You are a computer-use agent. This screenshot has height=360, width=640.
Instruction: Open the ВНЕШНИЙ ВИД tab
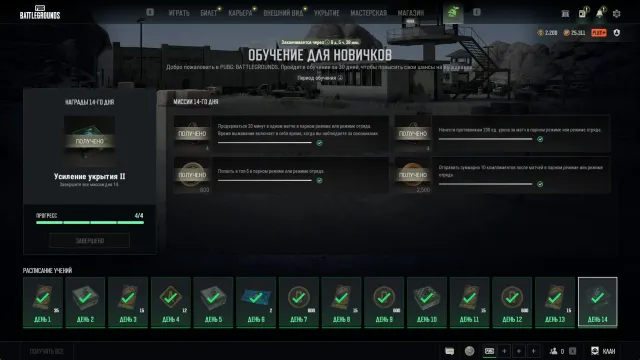pyautogui.click(x=283, y=13)
